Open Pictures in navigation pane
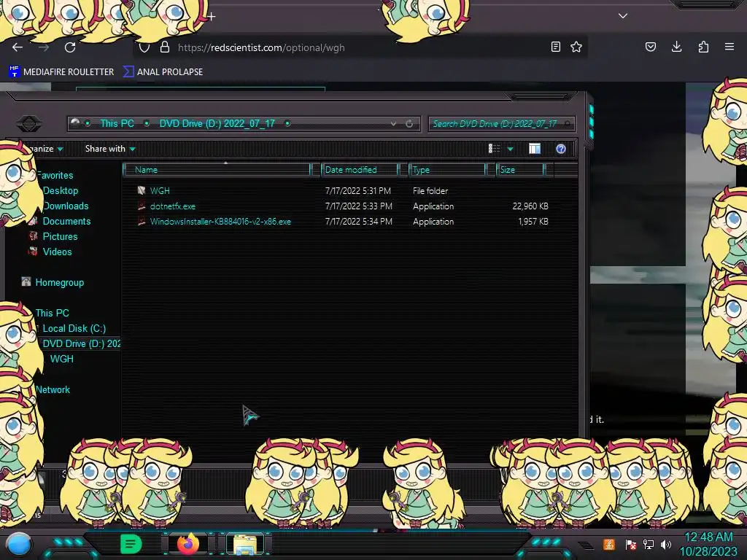 (60, 236)
